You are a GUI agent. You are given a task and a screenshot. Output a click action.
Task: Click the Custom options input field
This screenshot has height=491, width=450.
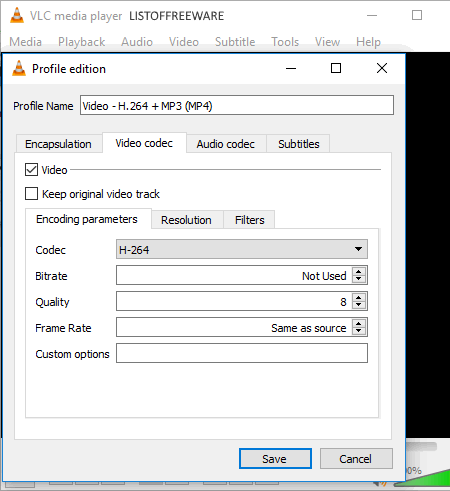(242, 353)
